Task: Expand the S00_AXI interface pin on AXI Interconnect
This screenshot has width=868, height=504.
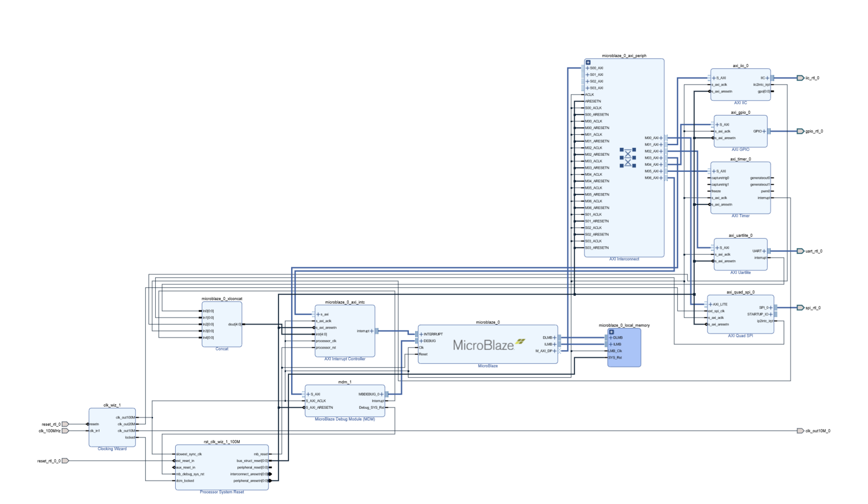Action: coord(589,68)
